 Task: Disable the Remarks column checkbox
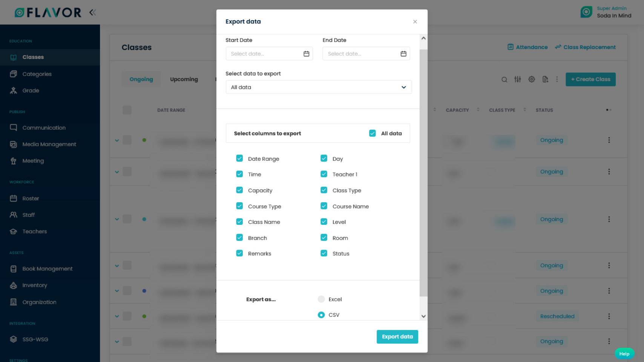[x=239, y=253]
